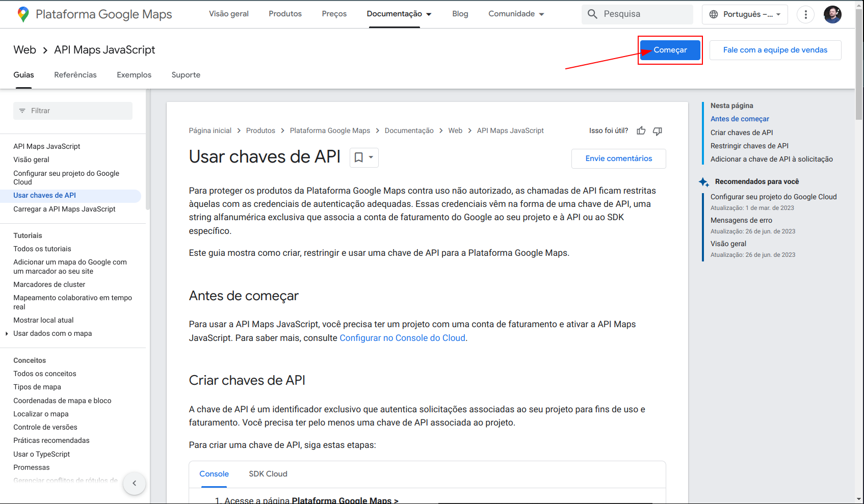This screenshot has width=864, height=504.
Task: Click the Começar button
Action: pyautogui.click(x=670, y=50)
